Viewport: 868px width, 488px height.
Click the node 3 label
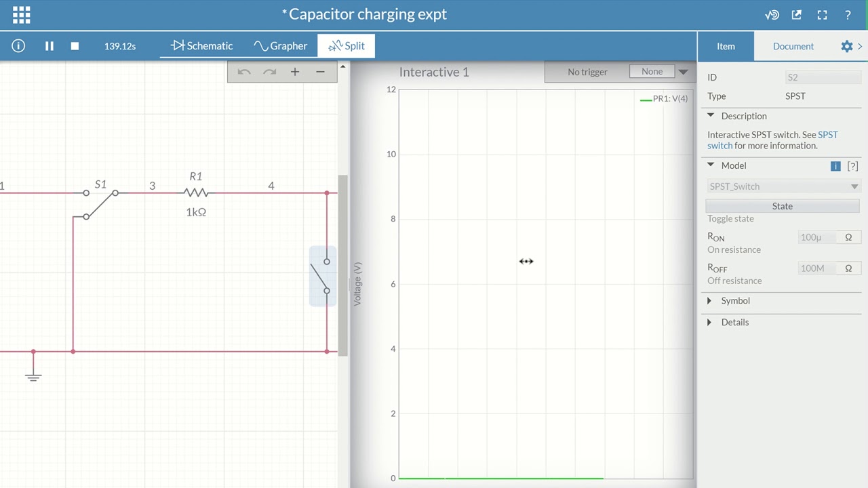tap(152, 186)
